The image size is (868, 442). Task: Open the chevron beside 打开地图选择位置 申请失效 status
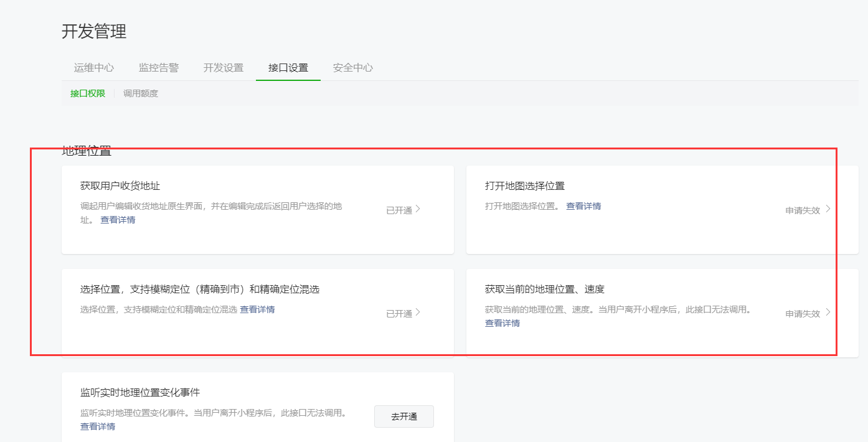coord(829,209)
